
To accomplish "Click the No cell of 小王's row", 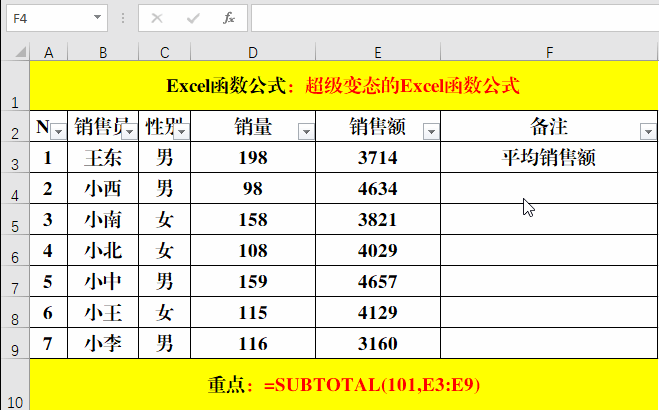I will click(48, 312).
